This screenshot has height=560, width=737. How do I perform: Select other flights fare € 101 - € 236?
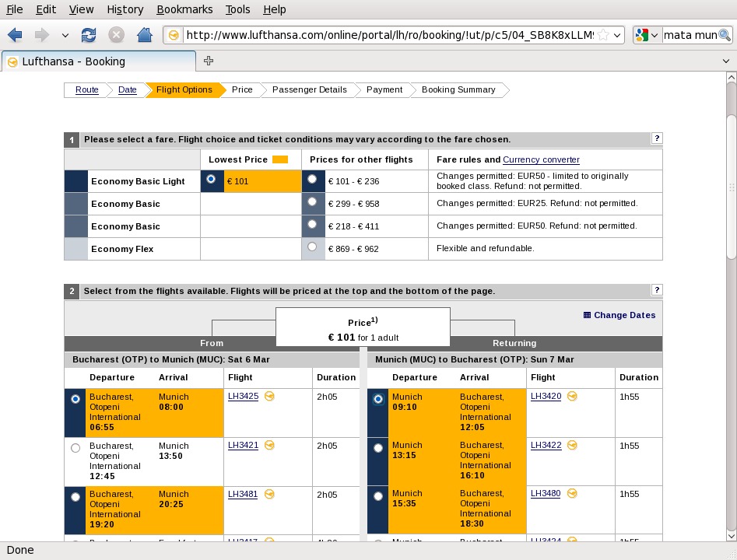pyautogui.click(x=312, y=179)
